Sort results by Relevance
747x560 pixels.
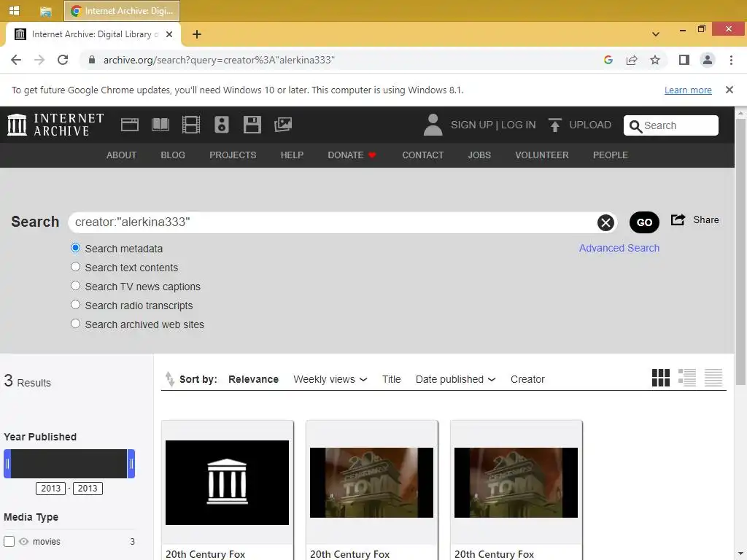coord(253,379)
